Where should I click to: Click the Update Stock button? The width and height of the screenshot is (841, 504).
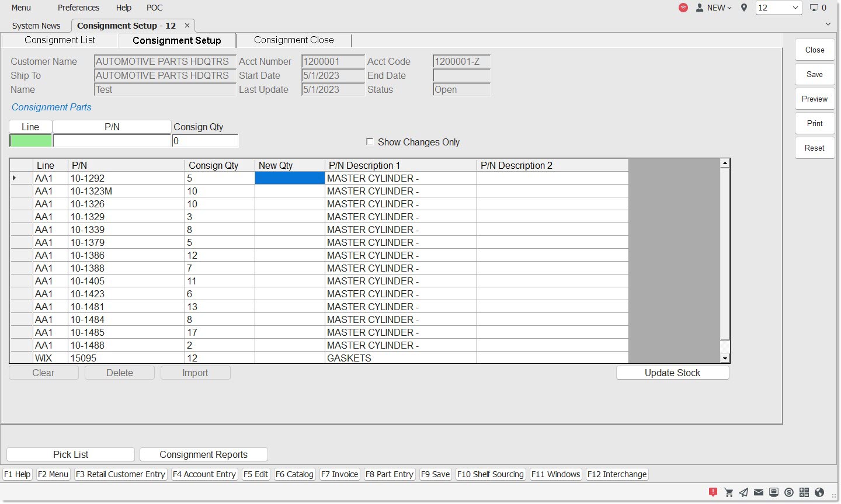(x=672, y=373)
